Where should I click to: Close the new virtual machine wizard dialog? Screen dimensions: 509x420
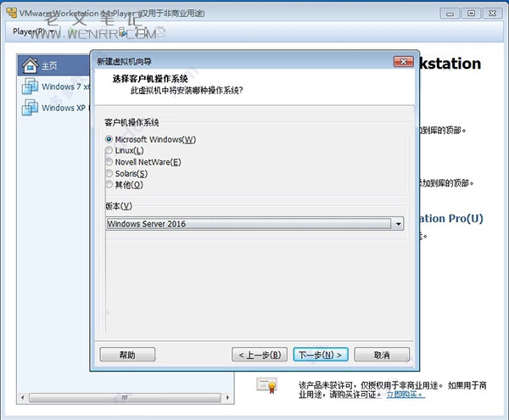[404, 62]
